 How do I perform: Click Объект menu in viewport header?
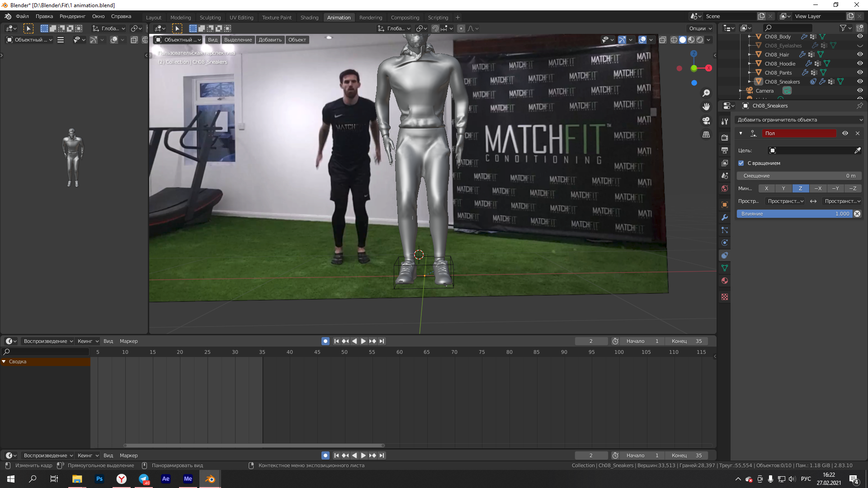pos(297,40)
